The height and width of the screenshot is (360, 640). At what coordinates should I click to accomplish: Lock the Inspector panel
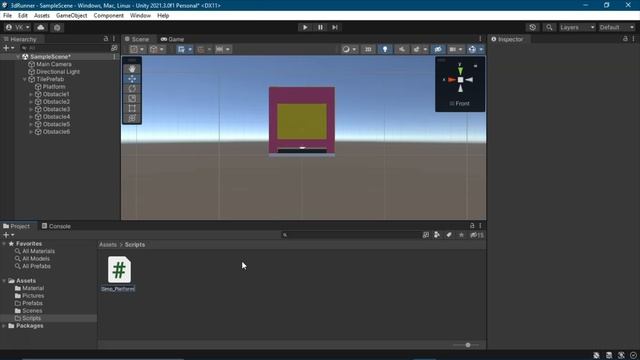coord(625,39)
